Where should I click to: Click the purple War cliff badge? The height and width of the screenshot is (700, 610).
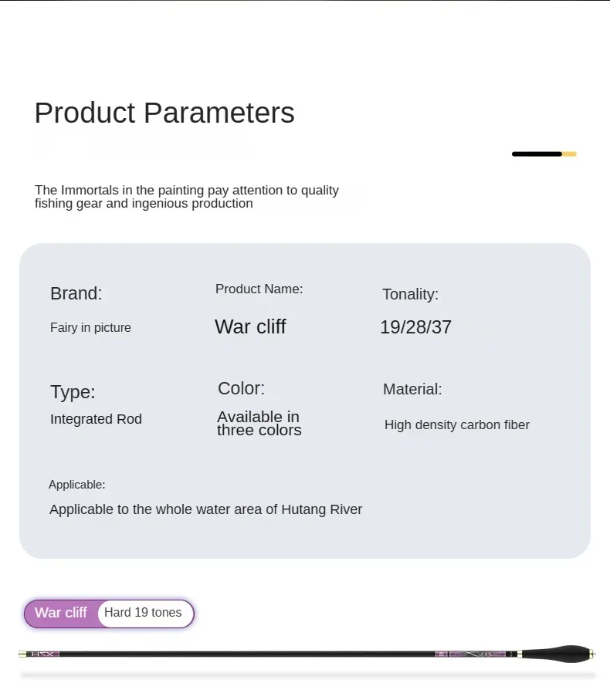pyautogui.click(x=61, y=613)
